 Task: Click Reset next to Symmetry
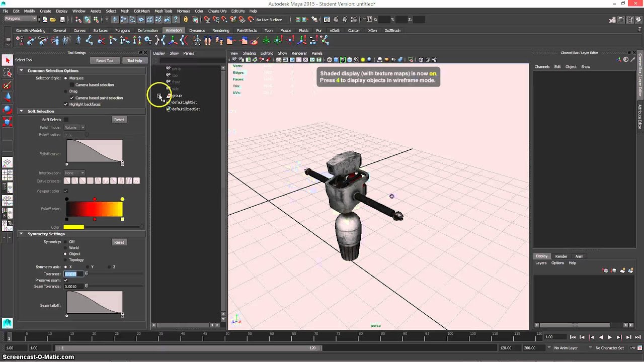tap(119, 242)
